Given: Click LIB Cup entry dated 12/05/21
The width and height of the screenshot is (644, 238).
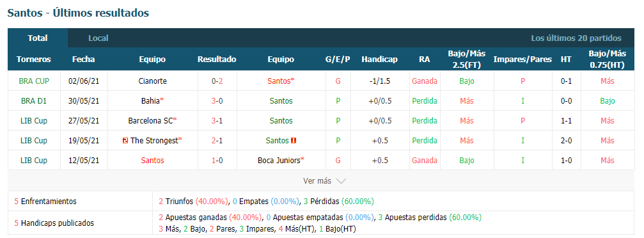Looking at the screenshot, I should pos(34,161).
